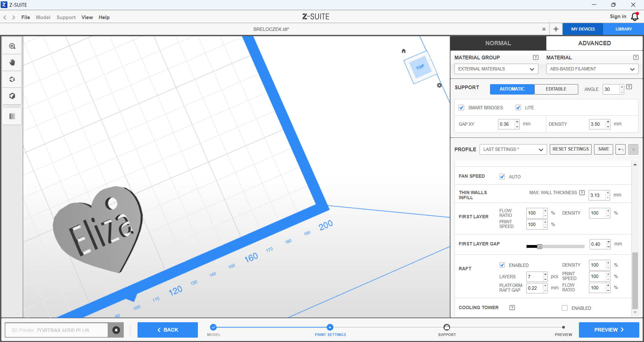644x342 pixels.
Task: Open Material help icon
Action: click(636, 57)
